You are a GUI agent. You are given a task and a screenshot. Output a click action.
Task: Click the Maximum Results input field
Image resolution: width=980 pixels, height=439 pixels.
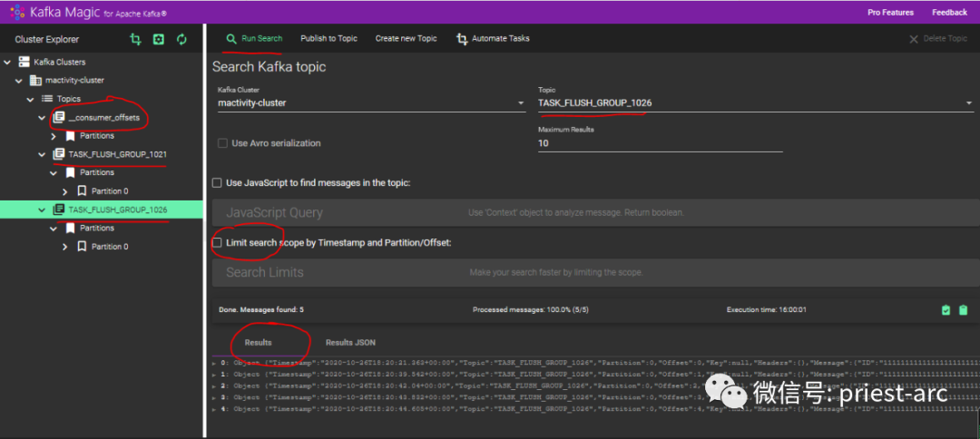point(660,143)
